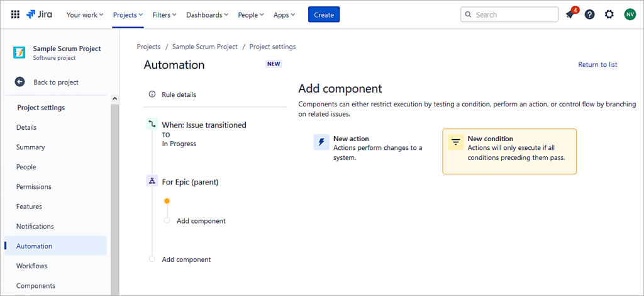Screen dimensions: 644x296
Task: Click the sidebar scrollbar up arrow
Action: (114, 99)
